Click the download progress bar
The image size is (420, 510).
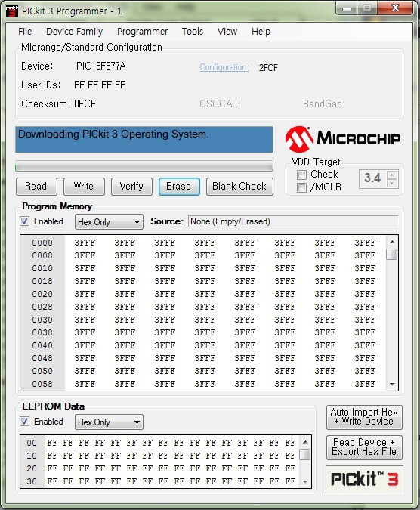click(144, 166)
